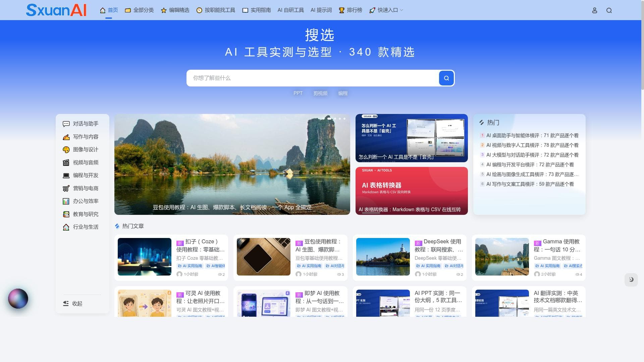Open AI 提示词 nav item
644x362 pixels.
click(321, 10)
